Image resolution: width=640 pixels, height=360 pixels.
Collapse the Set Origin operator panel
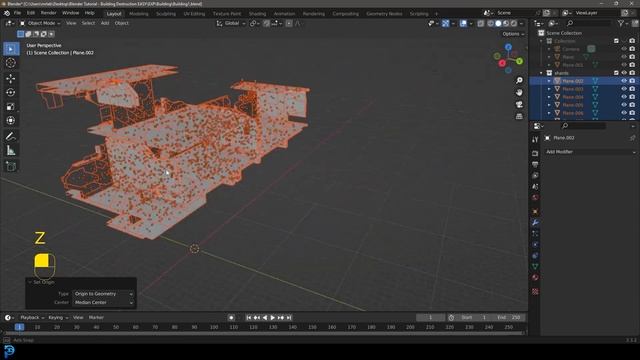(x=29, y=282)
